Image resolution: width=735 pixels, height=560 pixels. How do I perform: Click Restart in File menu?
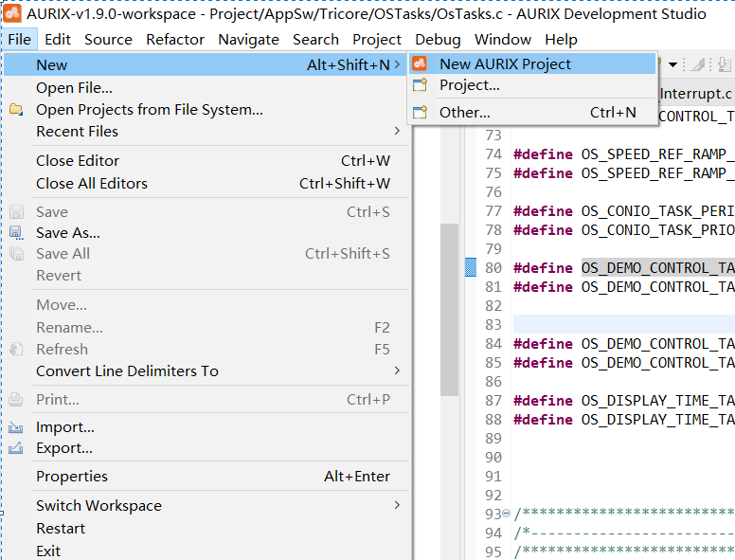[206, 529]
